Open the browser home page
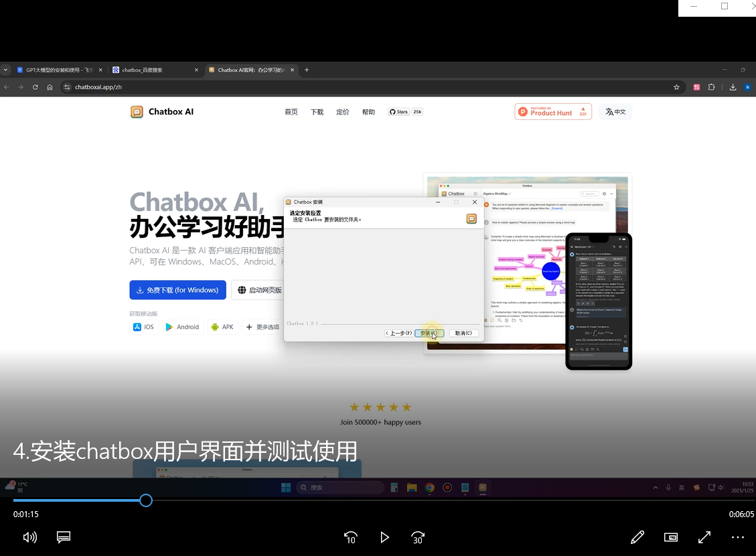756x556 pixels. (x=50, y=87)
